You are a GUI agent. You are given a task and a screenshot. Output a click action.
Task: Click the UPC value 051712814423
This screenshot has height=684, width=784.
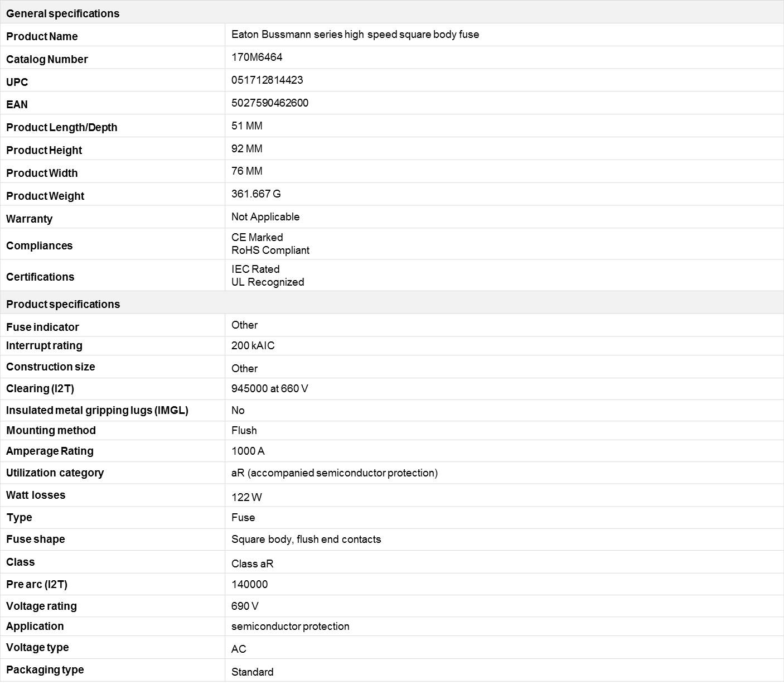tap(267, 80)
